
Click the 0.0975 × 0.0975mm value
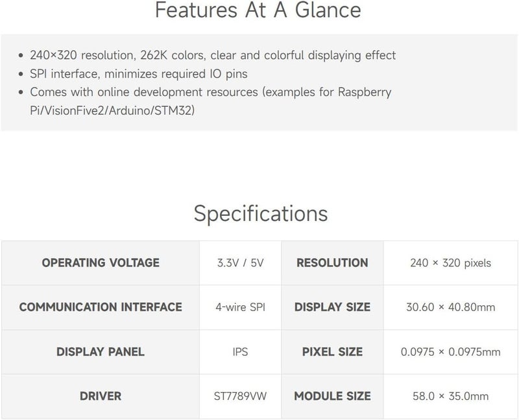pos(450,352)
